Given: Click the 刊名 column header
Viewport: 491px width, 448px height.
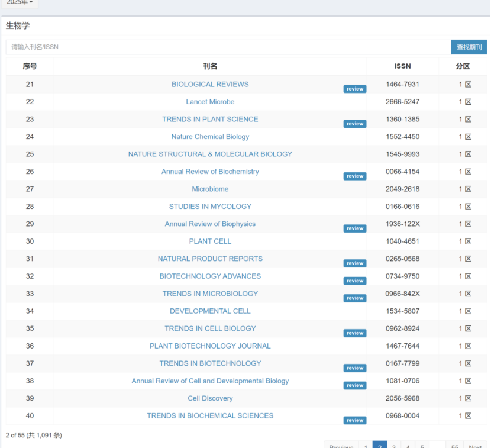Looking at the screenshot, I should click(210, 67).
